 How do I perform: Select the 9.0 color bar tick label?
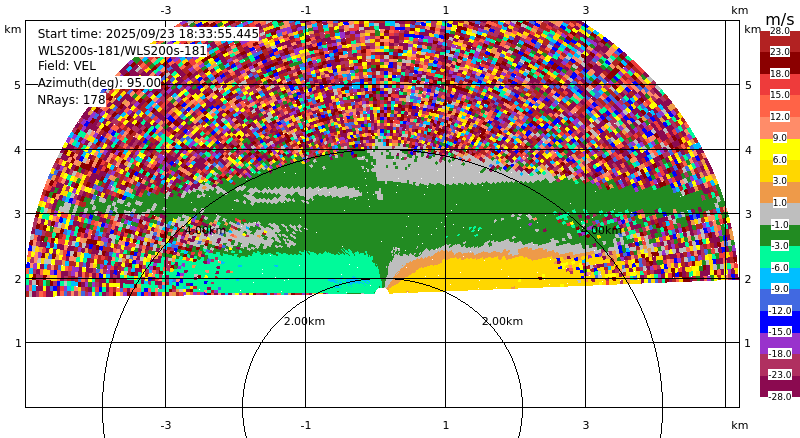(780, 138)
